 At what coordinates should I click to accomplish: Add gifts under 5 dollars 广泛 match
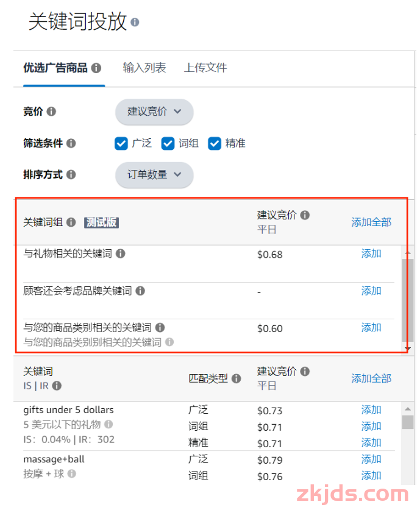click(371, 410)
